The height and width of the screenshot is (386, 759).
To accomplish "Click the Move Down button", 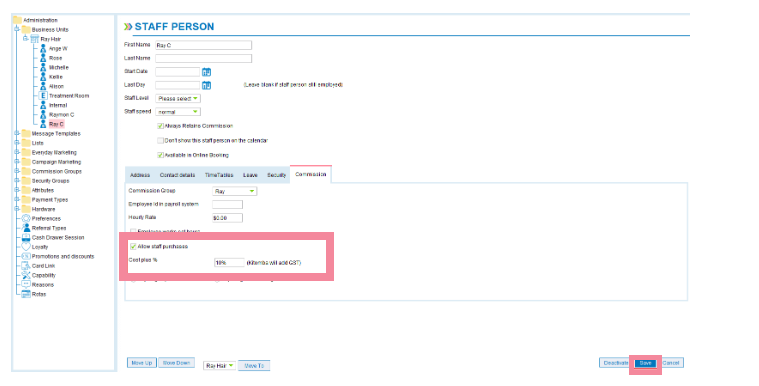I will point(177,363).
